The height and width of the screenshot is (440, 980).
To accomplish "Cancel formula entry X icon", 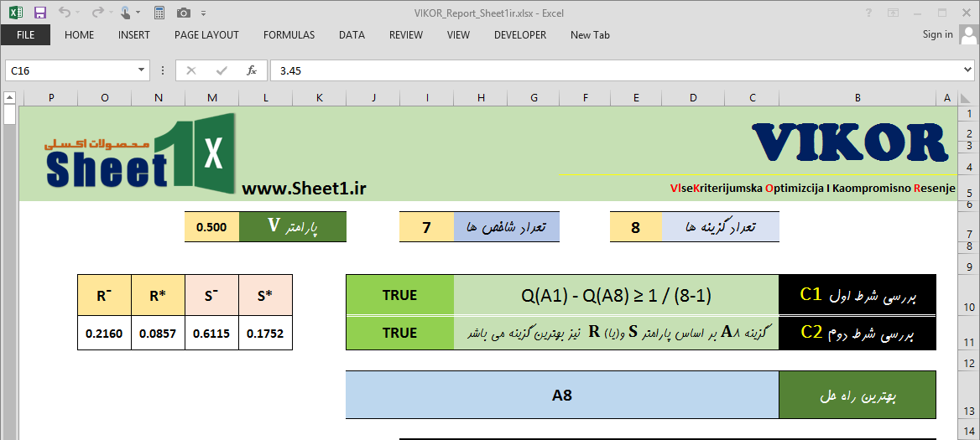I will pos(191,70).
